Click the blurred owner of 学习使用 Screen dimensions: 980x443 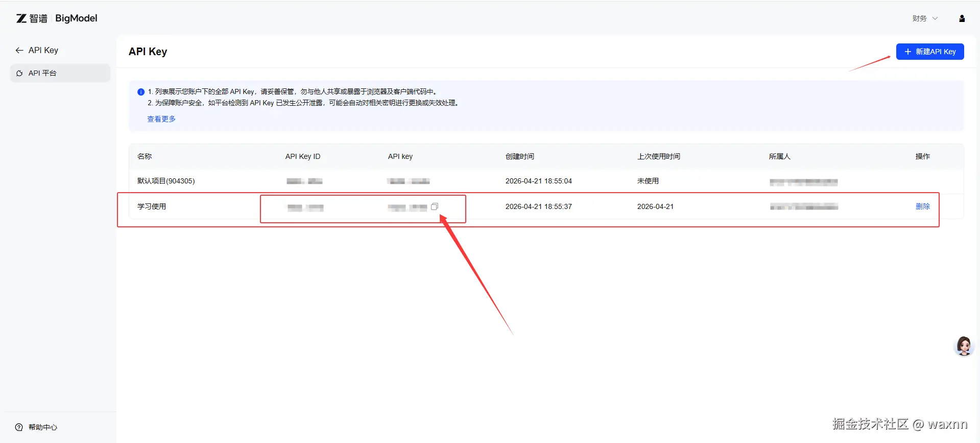coord(804,206)
